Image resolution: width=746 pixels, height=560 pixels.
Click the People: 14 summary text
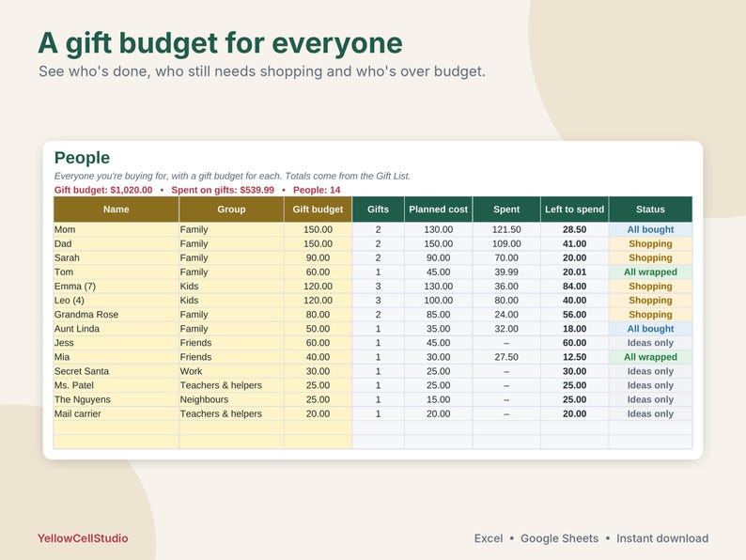tap(317, 190)
